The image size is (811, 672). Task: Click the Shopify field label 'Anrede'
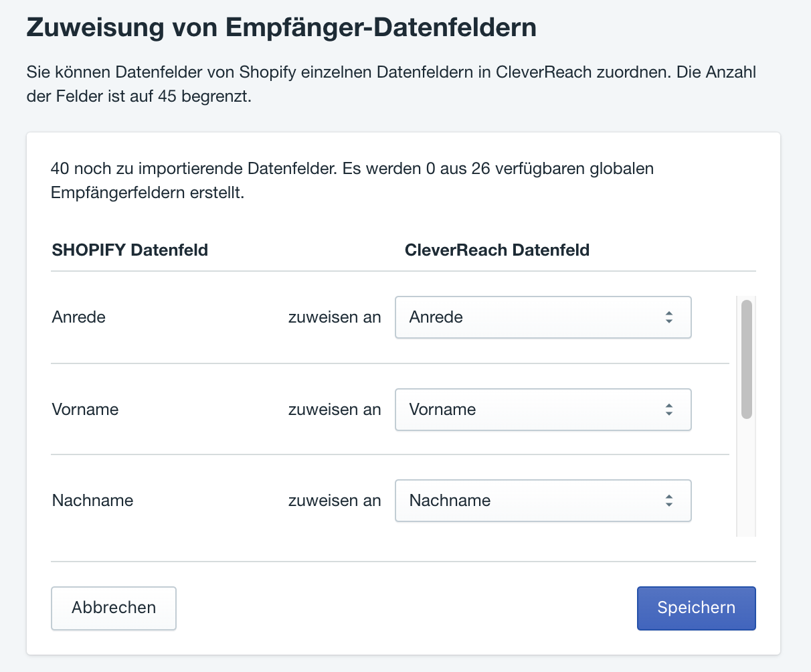(79, 317)
